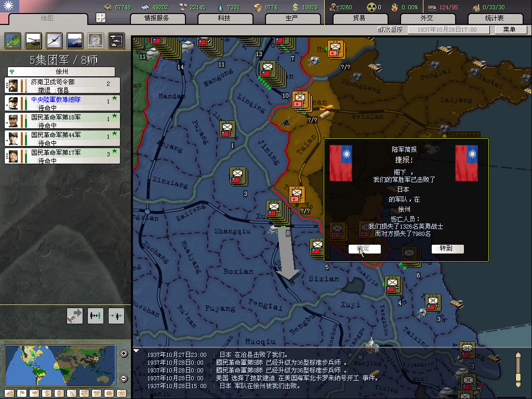Open the air units plane icon

click(x=54, y=41)
